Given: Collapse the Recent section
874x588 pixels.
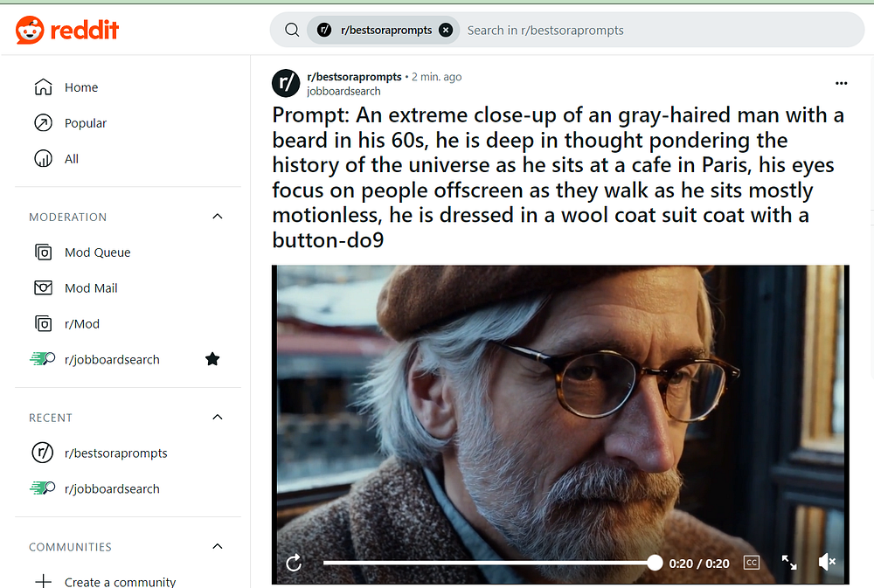Looking at the screenshot, I should [218, 417].
